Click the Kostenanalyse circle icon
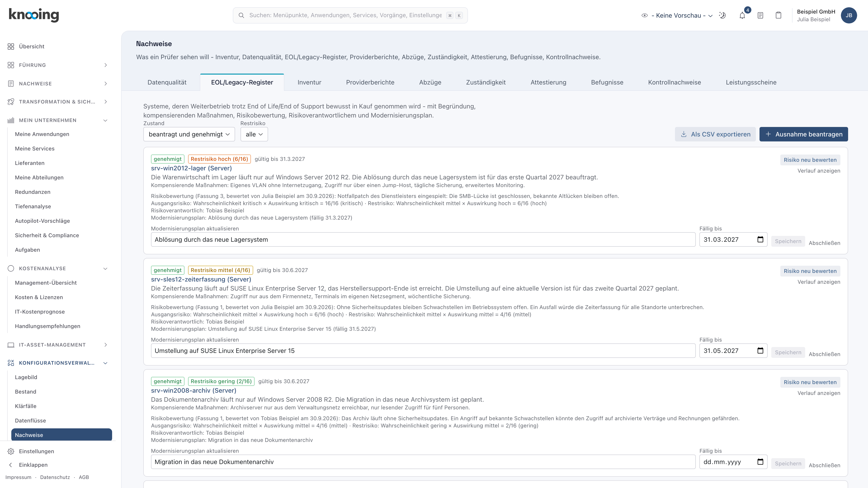Image resolution: width=868 pixels, height=488 pixels. [x=11, y=268]
